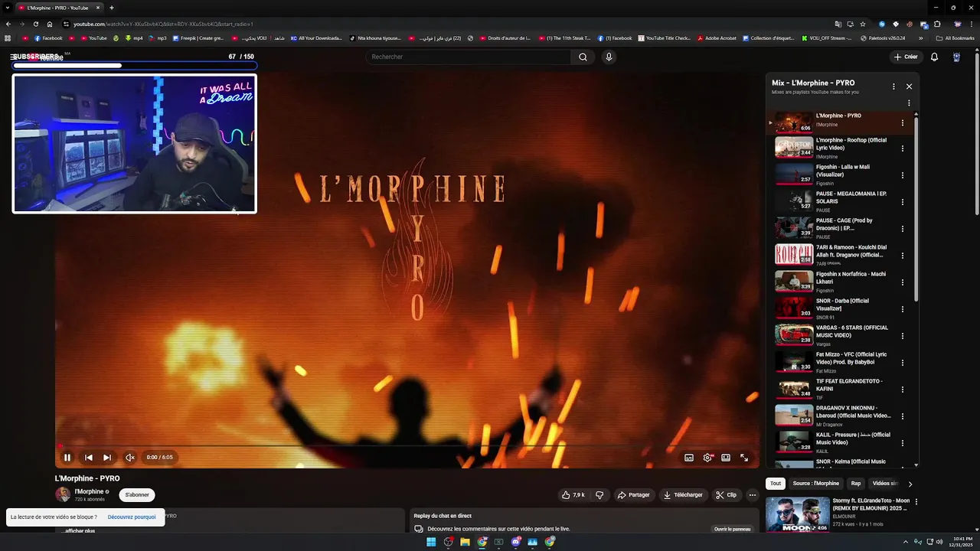Create a Clip of the video
The height and width of the screenshot is (551, 980).
(x=726, y=495)
